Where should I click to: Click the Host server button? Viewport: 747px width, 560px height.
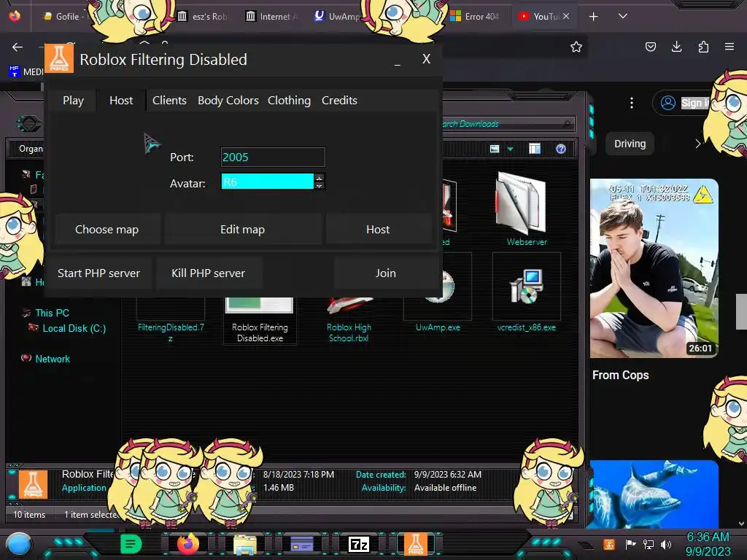(x=378, y=230)
